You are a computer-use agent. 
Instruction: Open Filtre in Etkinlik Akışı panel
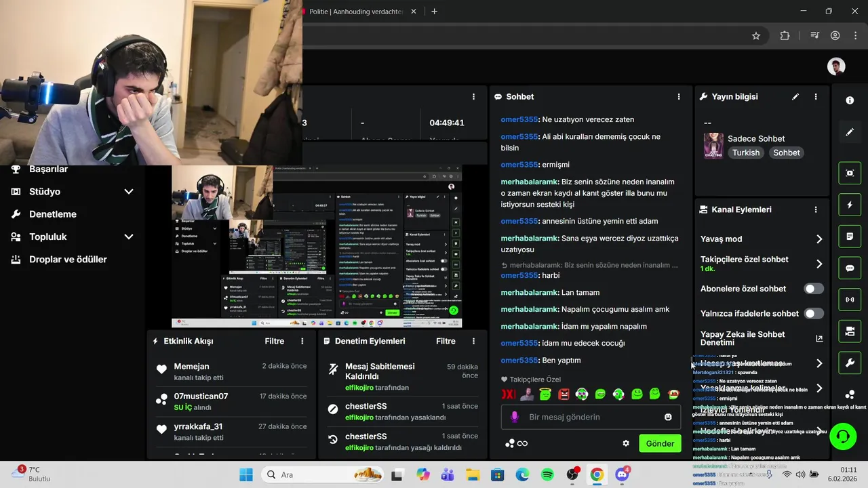(274, 342)
